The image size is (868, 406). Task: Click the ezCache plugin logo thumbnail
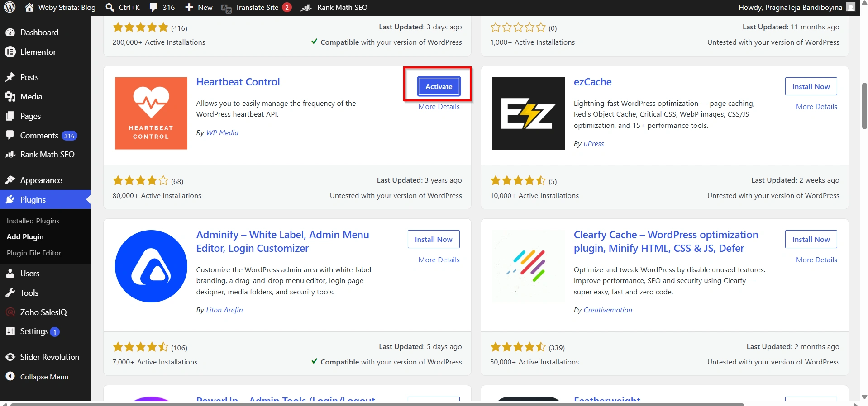(529, 113)
